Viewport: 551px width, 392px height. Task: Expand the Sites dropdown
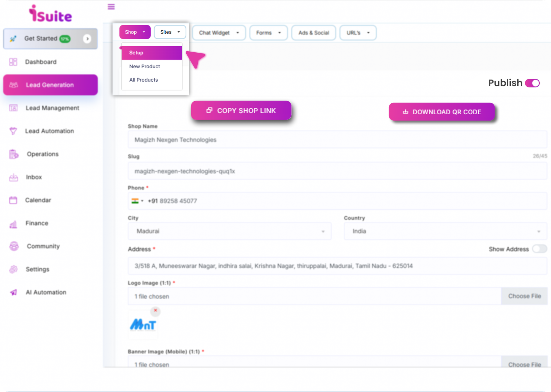coord(170,32)
